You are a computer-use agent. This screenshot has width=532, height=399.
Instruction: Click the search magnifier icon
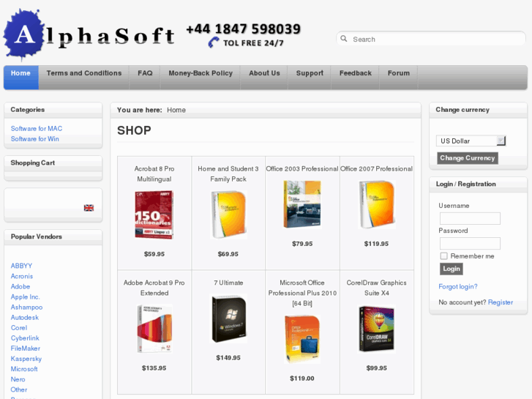click(x=344, y=39)
